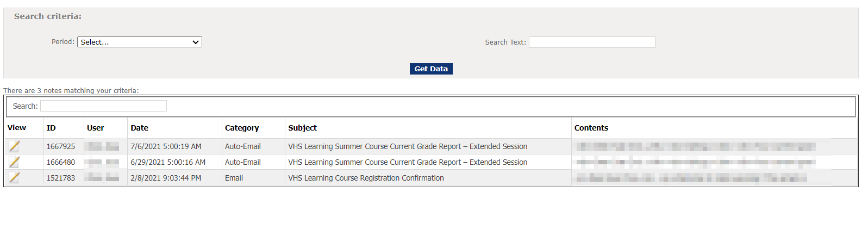Select the 7/6/2021 Grade Report subject cell
This screenshot has height=241, width=868.
pos(408,146)
